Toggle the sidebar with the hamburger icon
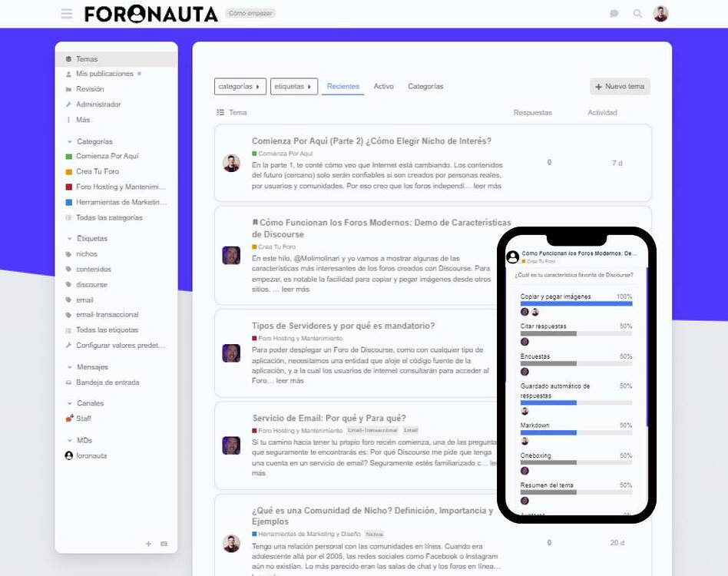Image resolution: width=728 pixels, height=576 pixels. tap(67, 13)
